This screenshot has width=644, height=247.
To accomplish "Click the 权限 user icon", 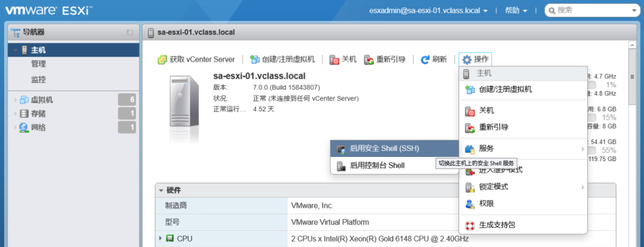I will [x=469, y=204].
